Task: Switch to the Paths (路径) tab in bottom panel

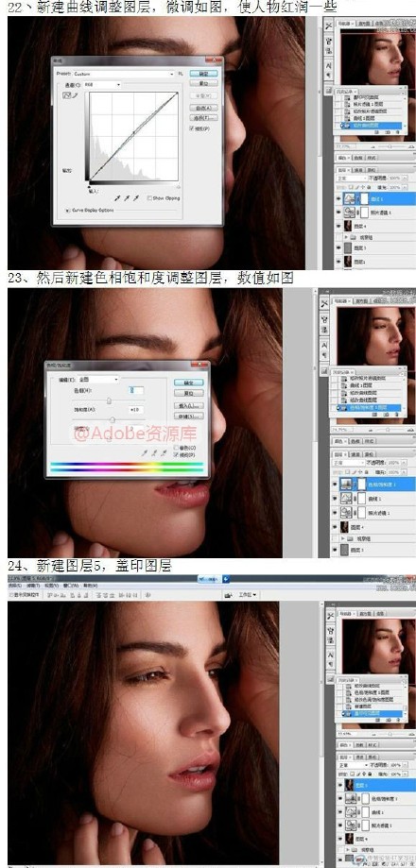Action: 373,757
